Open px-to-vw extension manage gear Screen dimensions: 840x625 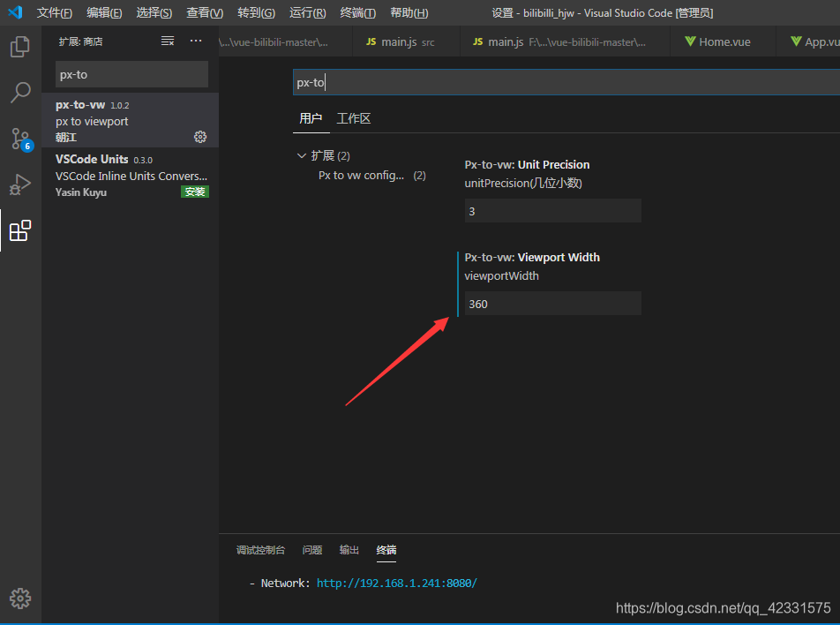pyautogui.click(x=199, y=137)
